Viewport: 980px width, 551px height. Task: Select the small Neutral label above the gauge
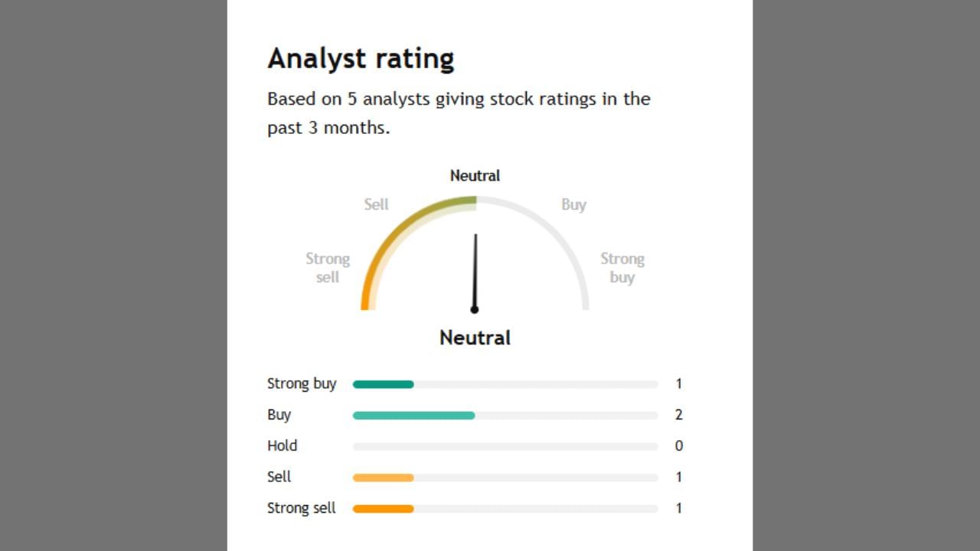475,176
